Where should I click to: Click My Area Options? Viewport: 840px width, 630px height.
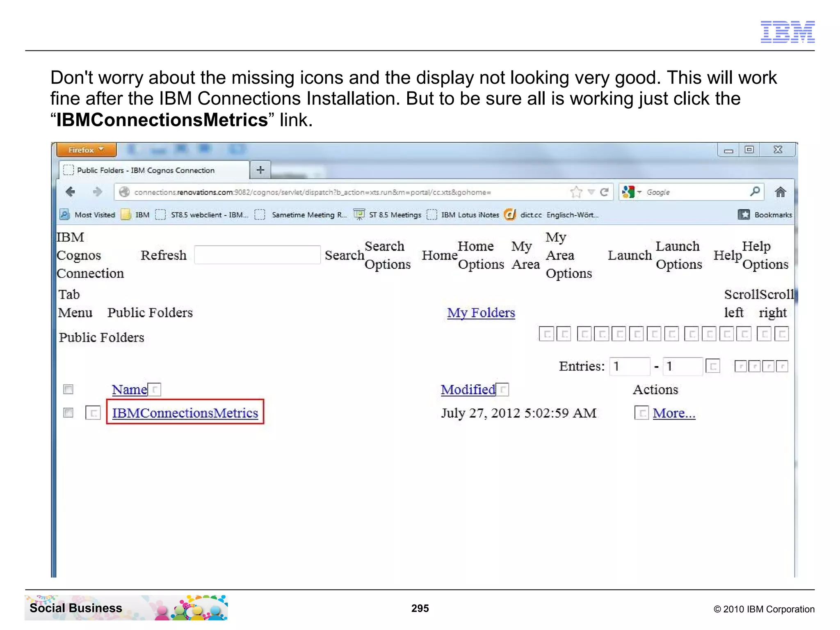tap(568, 255)
